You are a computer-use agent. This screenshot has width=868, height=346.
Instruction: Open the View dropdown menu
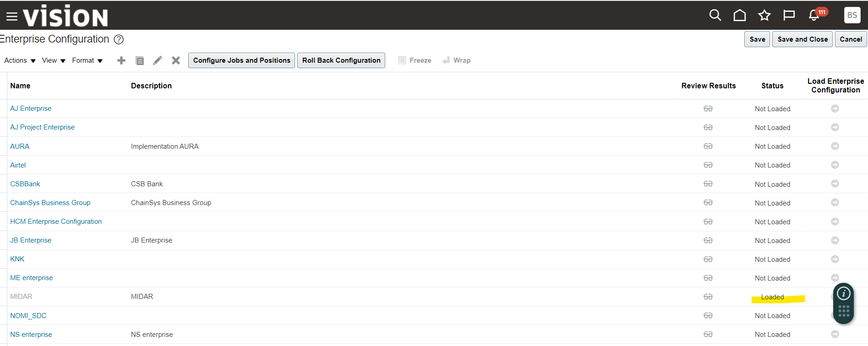click(54, 60)
